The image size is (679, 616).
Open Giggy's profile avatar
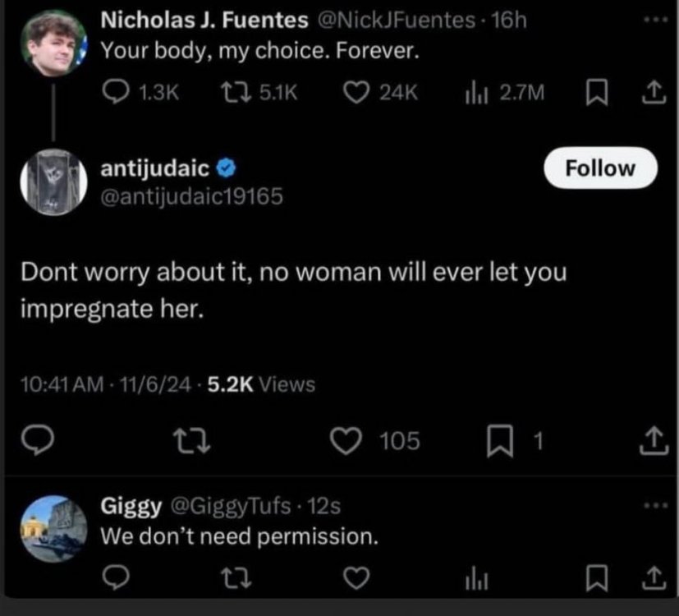[x=53, y=526]
